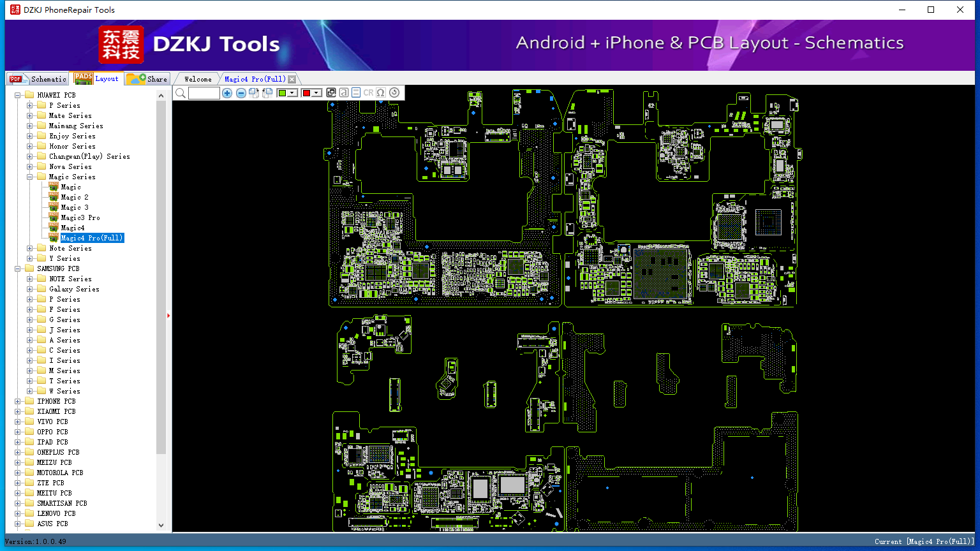980x551 pixels.
Task: Select the Samsung NOTE Series folder
Action: pos(70,279)
